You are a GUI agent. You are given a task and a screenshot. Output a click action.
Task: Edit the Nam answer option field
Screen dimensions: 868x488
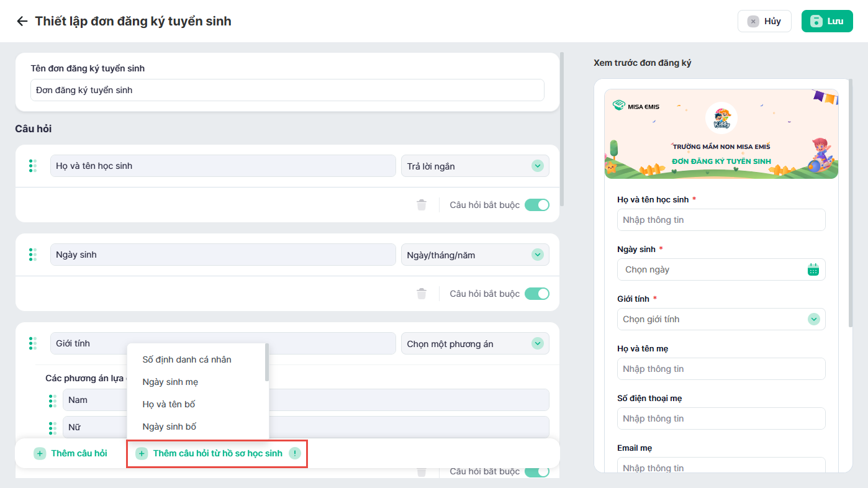[x=306, y=400]
